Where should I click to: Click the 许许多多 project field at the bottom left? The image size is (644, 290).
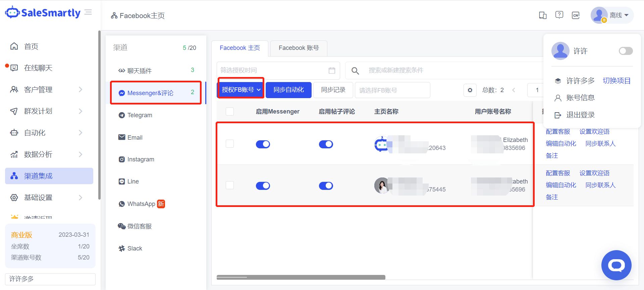(x=50, y=279)
